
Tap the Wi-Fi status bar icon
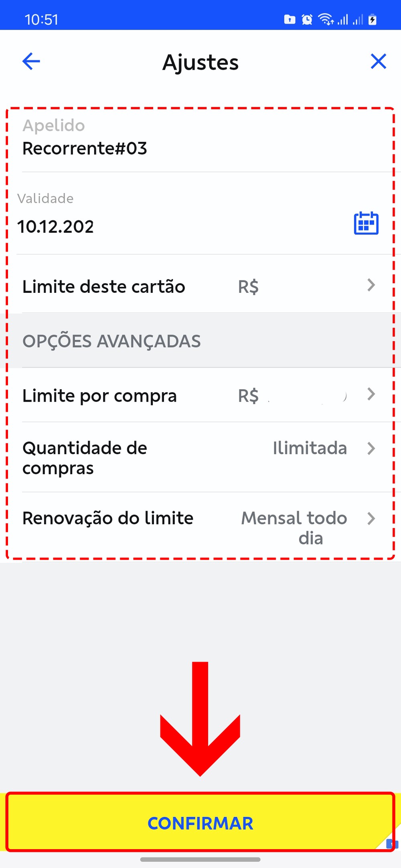(x=326, y=19)
